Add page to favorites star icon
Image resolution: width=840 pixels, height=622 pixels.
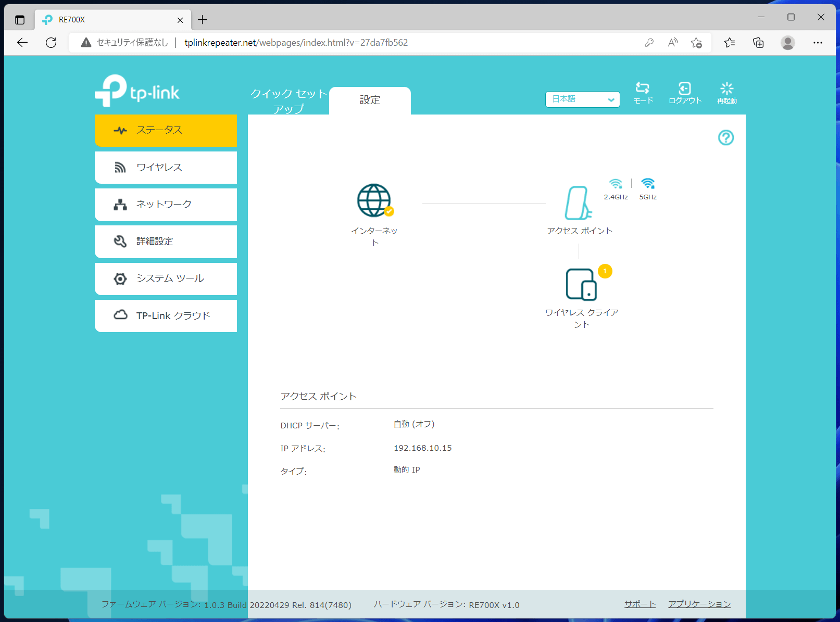[696, 43]
